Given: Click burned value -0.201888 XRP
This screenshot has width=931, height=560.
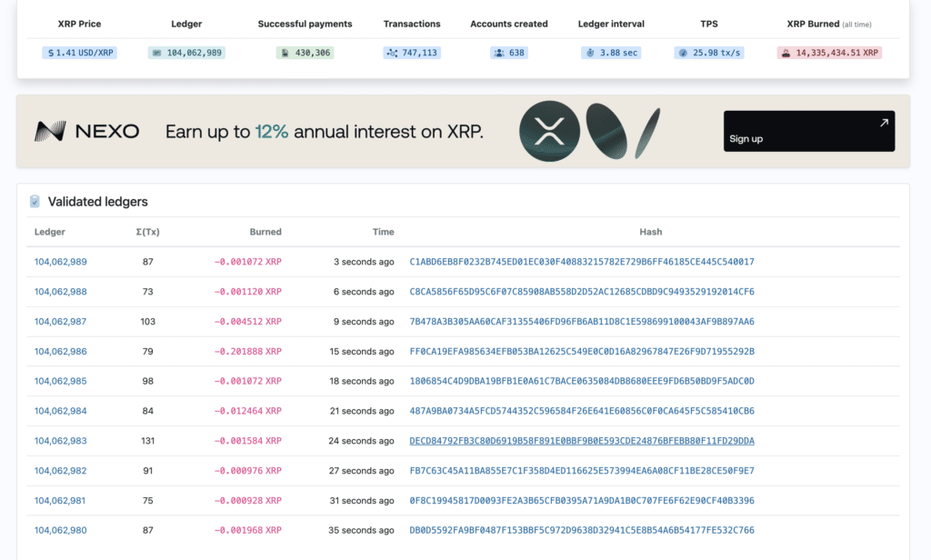Looking at the screenshot, I should [x=247, y=352].
